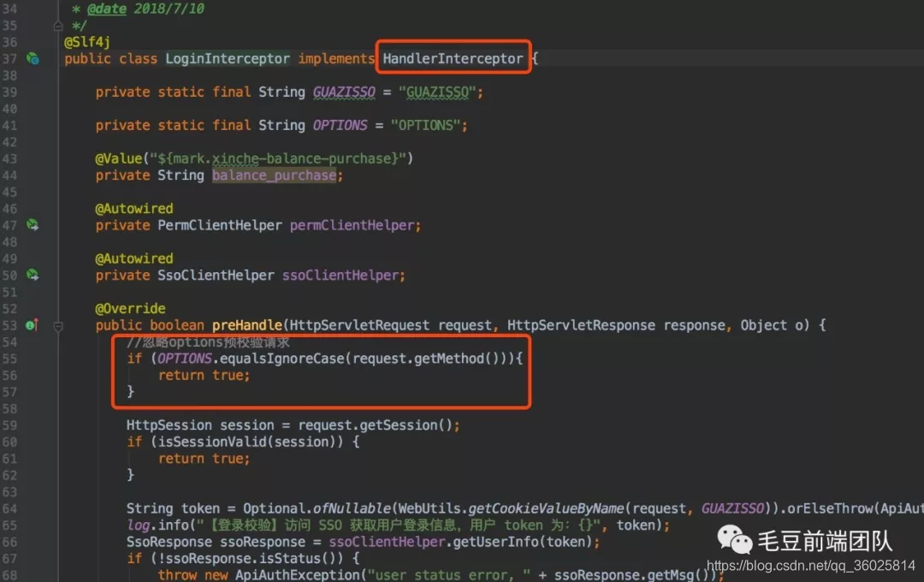Viewport: 924px width, 582px height.
Task: Click the getSession() call on line 59
Action: coord(406,425)
